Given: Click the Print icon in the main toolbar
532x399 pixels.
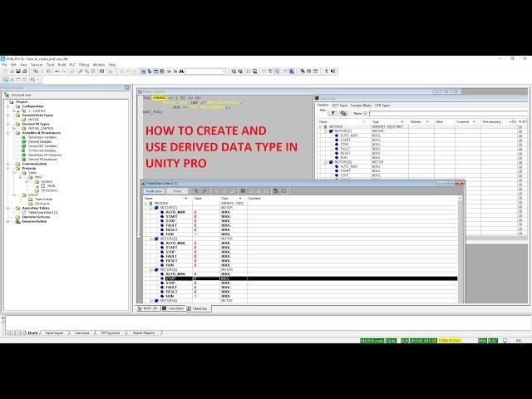Looking at the screenshot, I should tap(24, 71).
